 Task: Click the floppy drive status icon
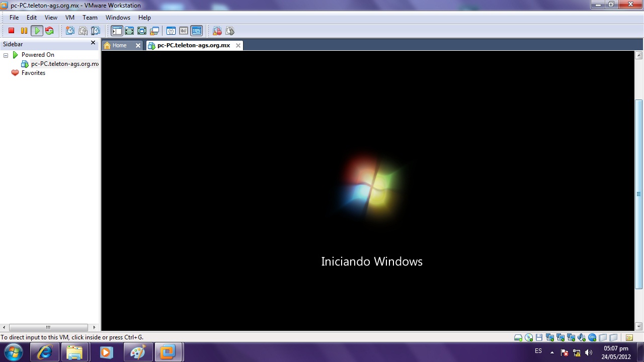(539, 337)
